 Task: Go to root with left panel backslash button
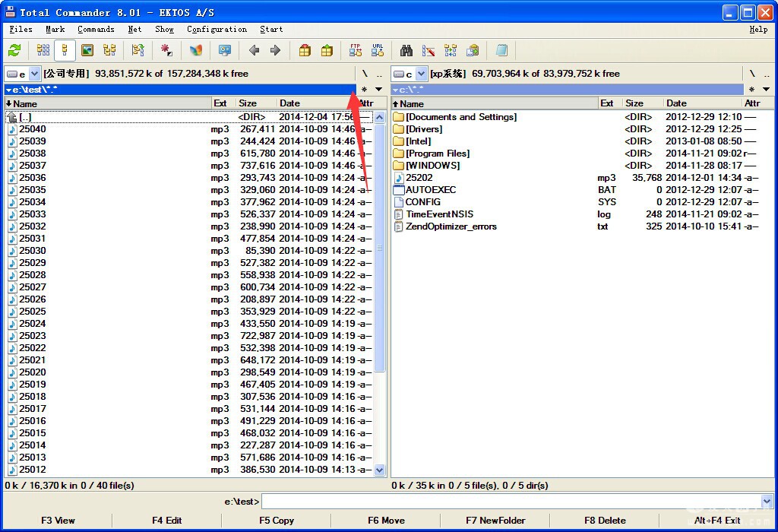coord(365,74)
